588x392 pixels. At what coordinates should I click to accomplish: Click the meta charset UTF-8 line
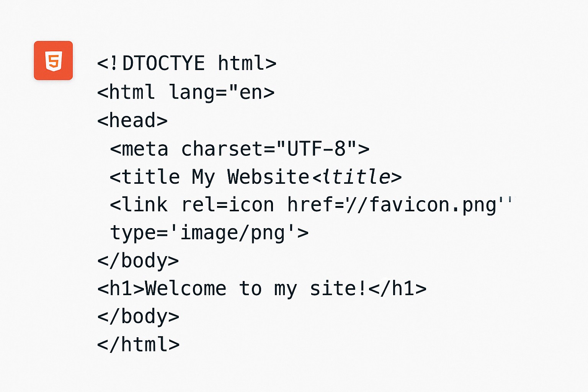click(240, 149)
